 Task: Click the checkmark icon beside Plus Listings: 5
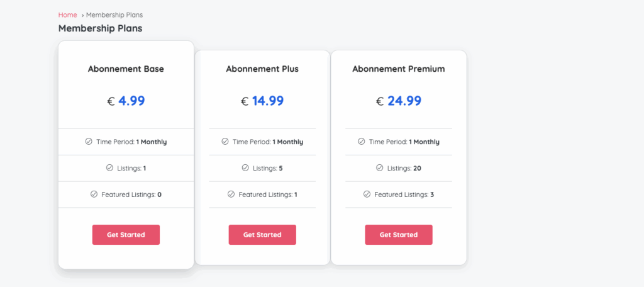point(245,168)
